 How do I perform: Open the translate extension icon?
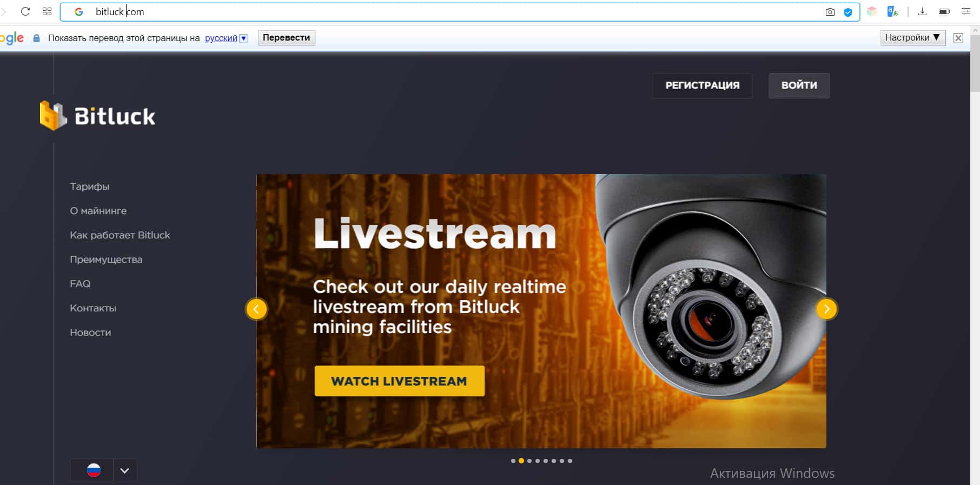pyautogui.click(x=892, y=11)
